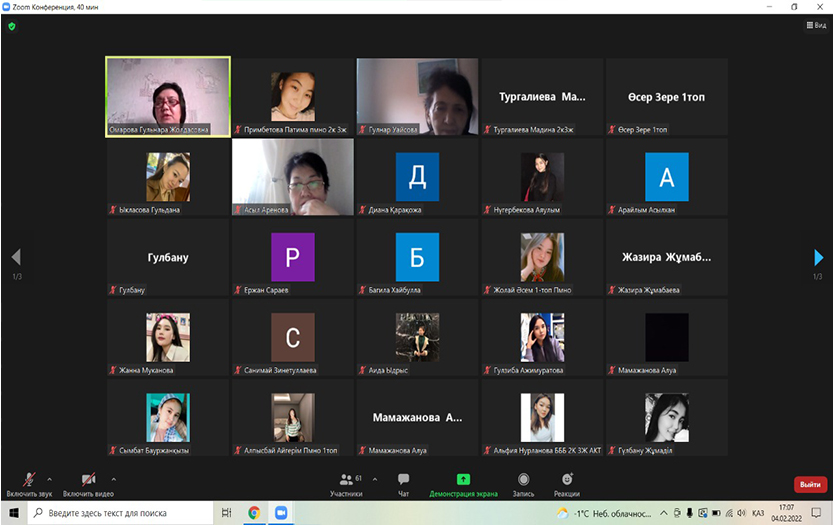This screenshot has height=525, width=833.
Task: Expand arrow next to Участники
Action: point(374,478)
